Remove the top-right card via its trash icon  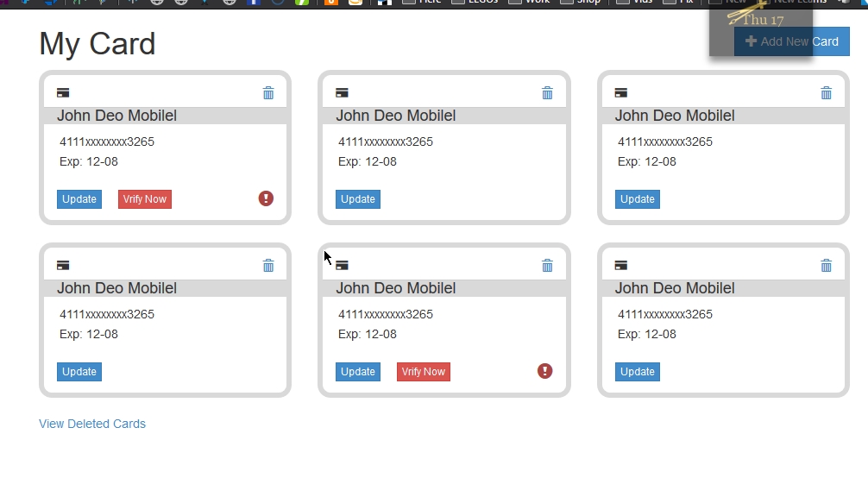[826, 93]
